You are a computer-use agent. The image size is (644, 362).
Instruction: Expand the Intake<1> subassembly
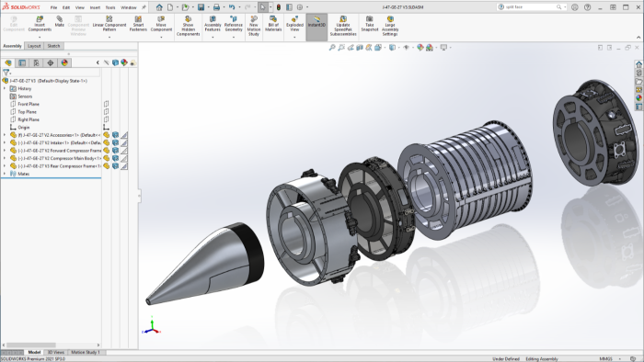pyautogui.click(x=5, y=142)
